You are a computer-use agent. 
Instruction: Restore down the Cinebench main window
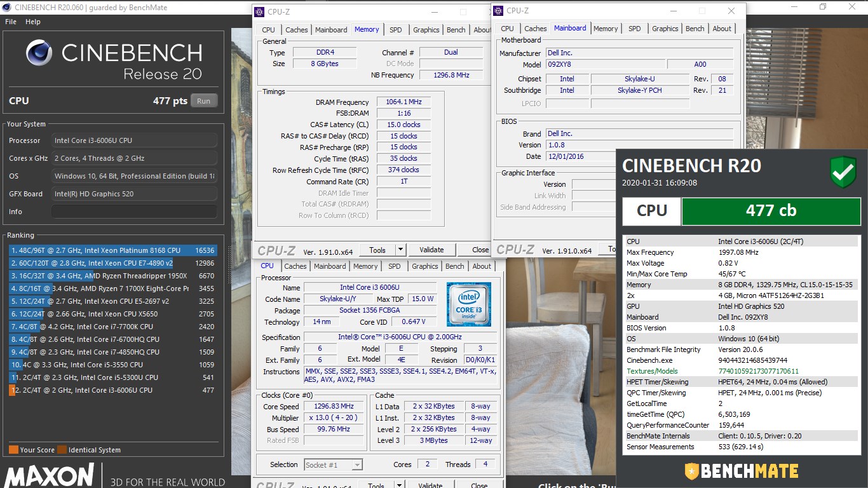click(x=823, y=7)
